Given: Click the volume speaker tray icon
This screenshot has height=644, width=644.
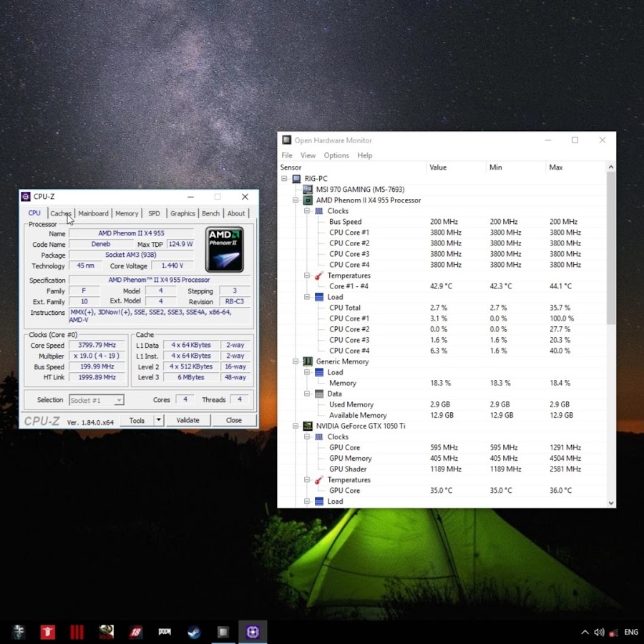Looking at the screenshot, I should point(599,632).
